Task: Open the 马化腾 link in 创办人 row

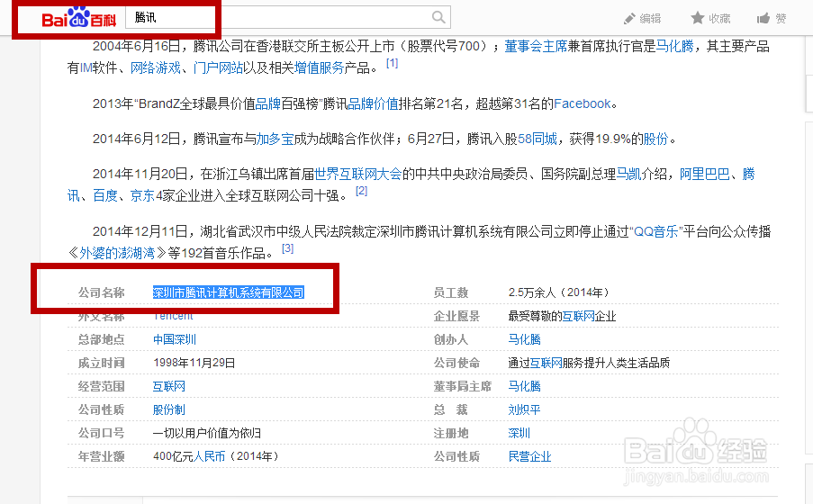Action: 524,339
